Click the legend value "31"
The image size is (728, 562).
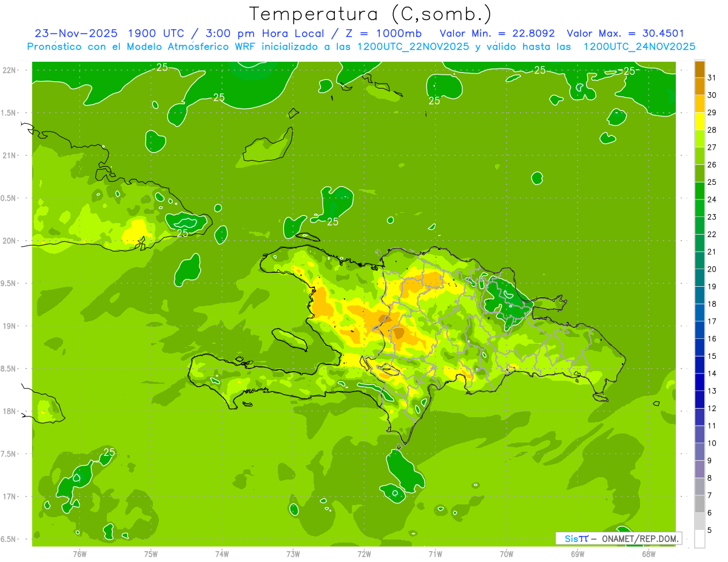point(712,77)
